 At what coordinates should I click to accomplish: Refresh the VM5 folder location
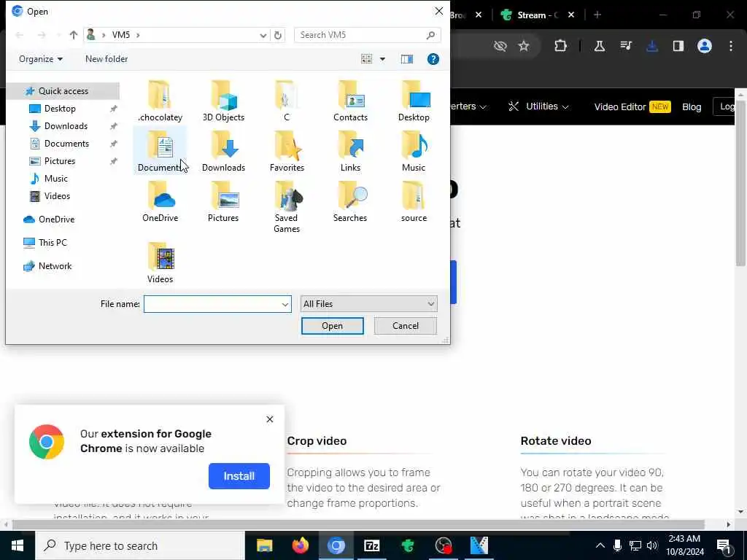[x=278, y=35]
